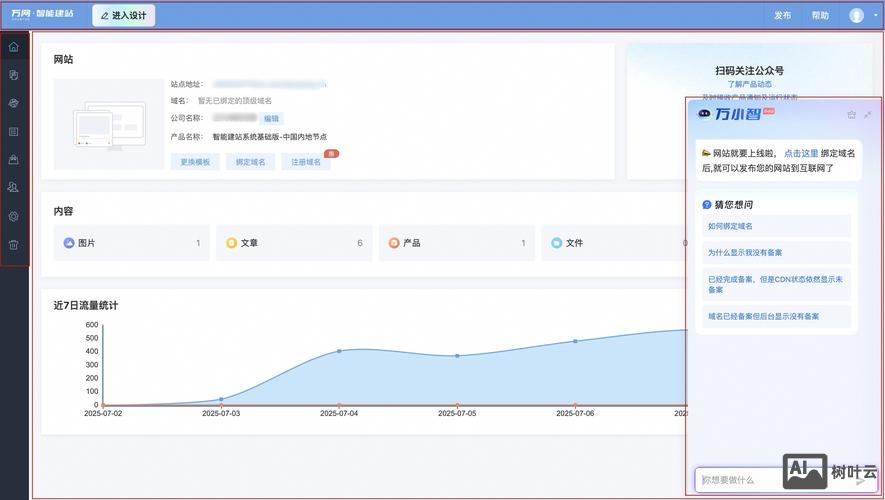Click the user management icon in sidebar
The height and width of the screenshot is (500, 885).
tap(14, 187)
